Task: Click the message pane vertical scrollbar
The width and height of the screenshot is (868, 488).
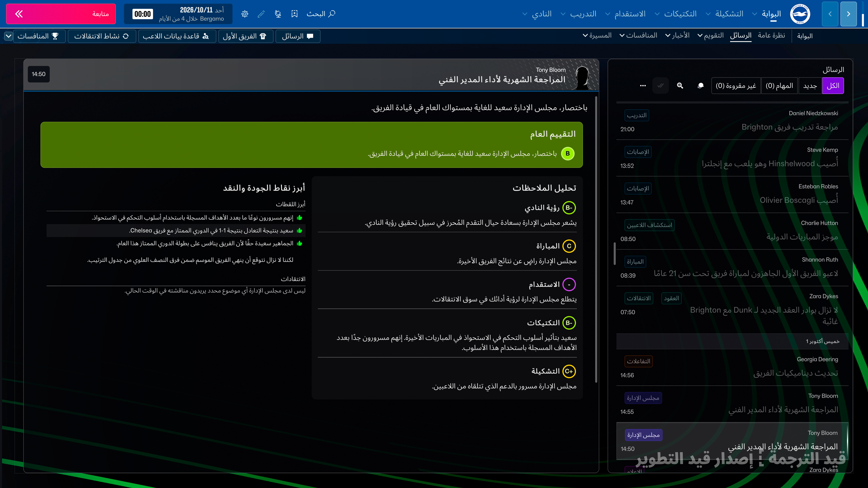Action: (596, 239)
